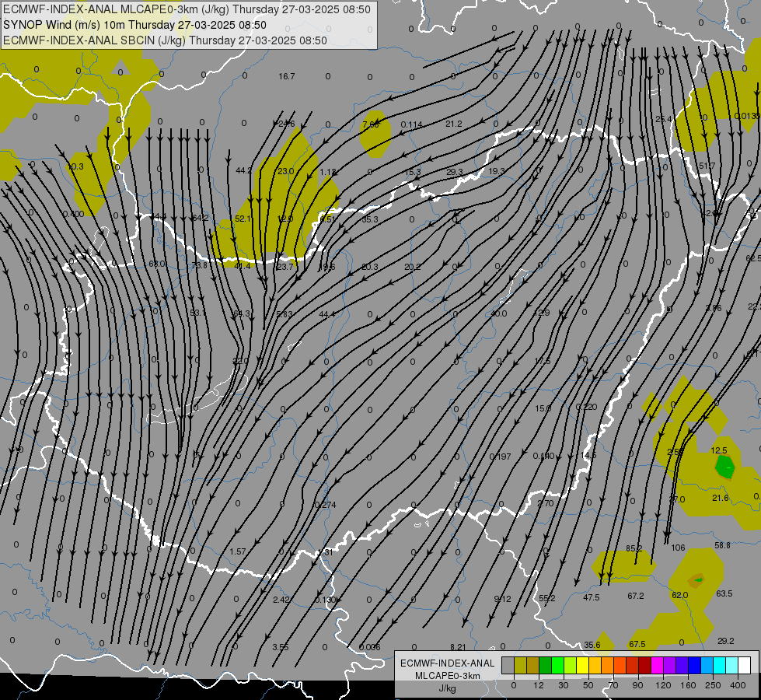Click the map value '106'
The width and height of the screenshot is (761, 700).
tap(678, 548)
